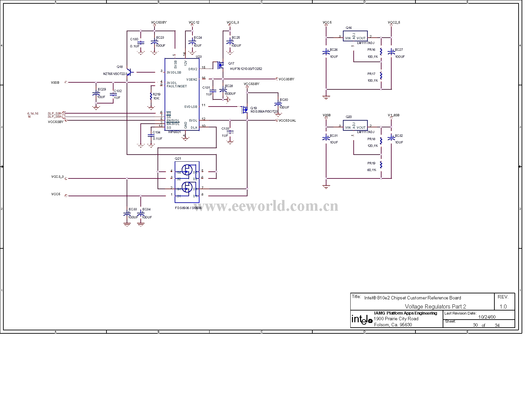Click the PR16 resistor symbol
Viewport: 532px width, 411px height.
pyautogui.click(x=381, y=51)
